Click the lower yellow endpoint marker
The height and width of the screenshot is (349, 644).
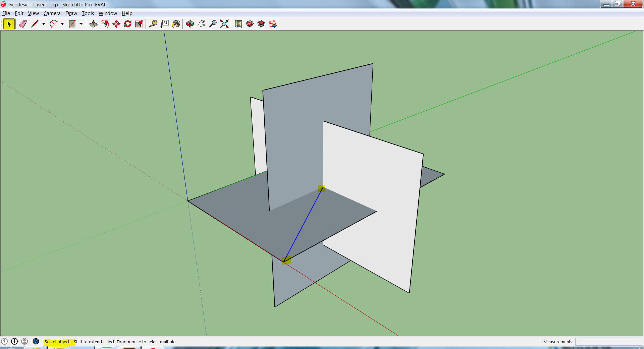[x=286, y=260]
